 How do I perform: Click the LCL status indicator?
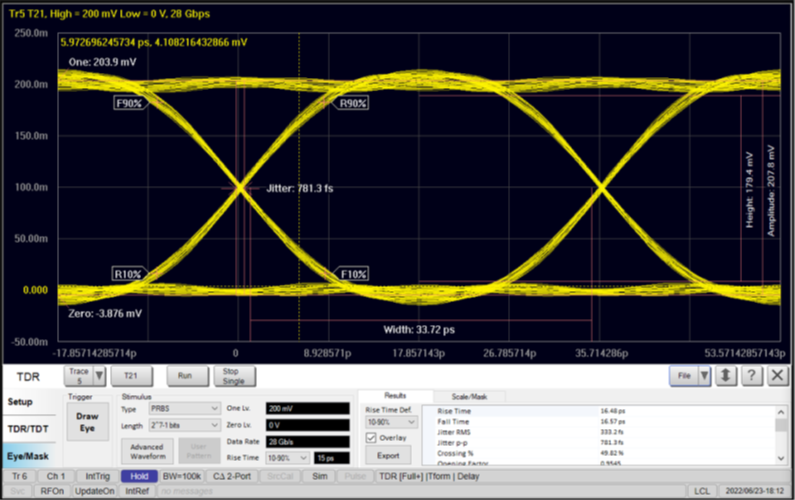pyautogui.click(x=702, y=491)
